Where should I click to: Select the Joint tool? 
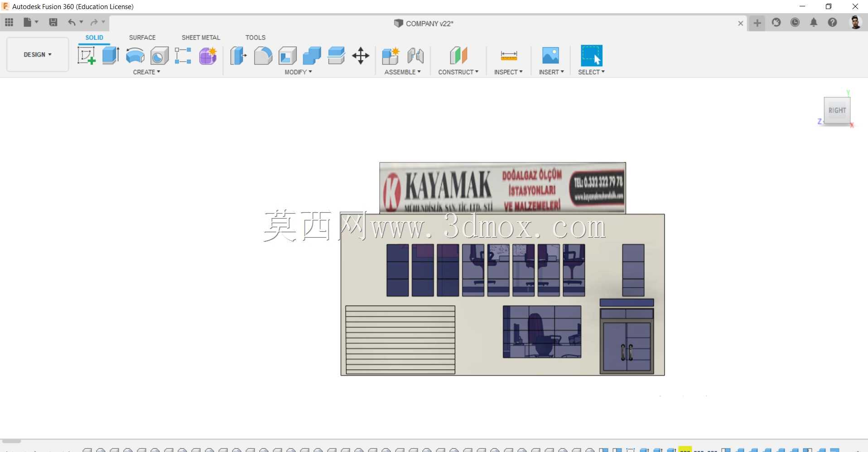click(x=415, y=56)
